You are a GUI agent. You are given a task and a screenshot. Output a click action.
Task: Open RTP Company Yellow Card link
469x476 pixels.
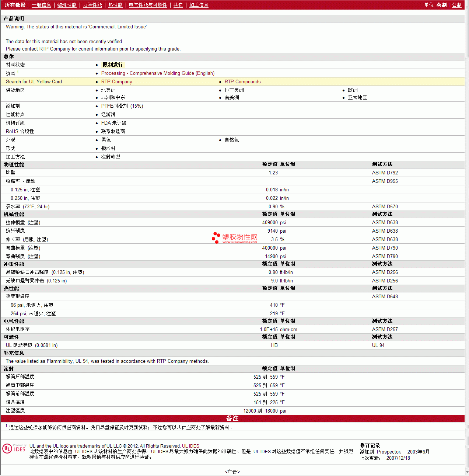pos(116,81)
